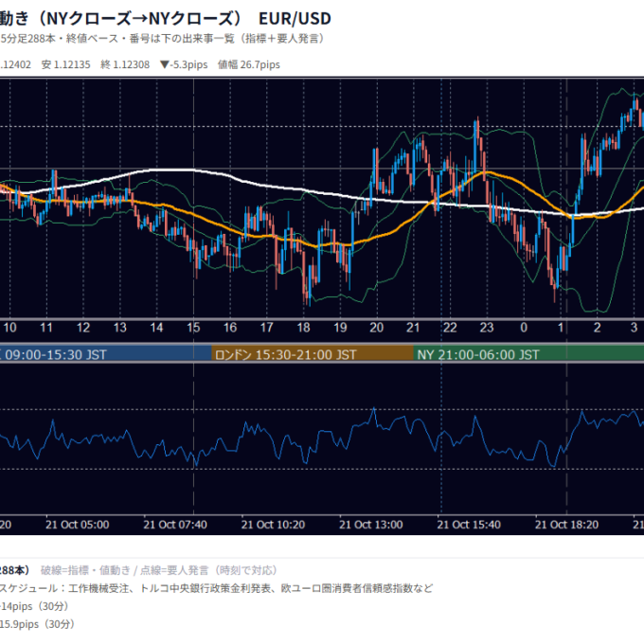Image resolution: width=644 pixels, height=644 pixels.
Task: Click the 21 Oct 13:00 time label
Action: 371,525
